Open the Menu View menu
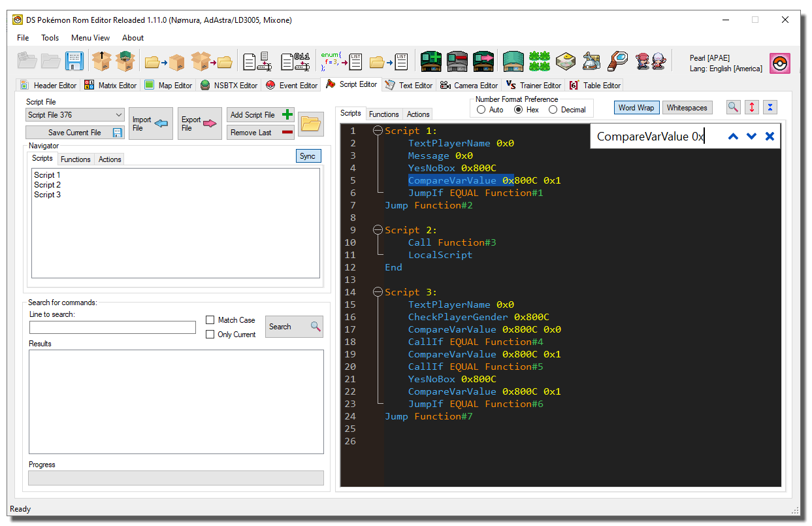Viewport: 812px width, 526px height. pos(91,38)
